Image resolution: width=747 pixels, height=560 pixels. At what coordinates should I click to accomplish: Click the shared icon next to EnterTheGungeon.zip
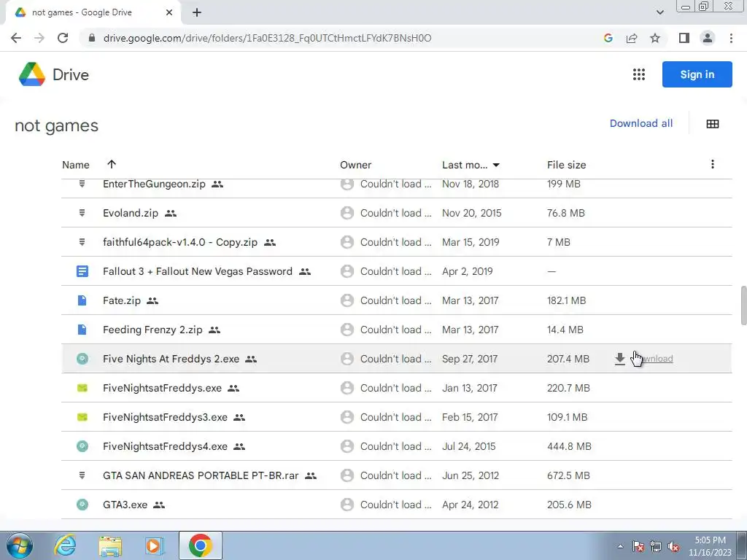click(217, 184)
